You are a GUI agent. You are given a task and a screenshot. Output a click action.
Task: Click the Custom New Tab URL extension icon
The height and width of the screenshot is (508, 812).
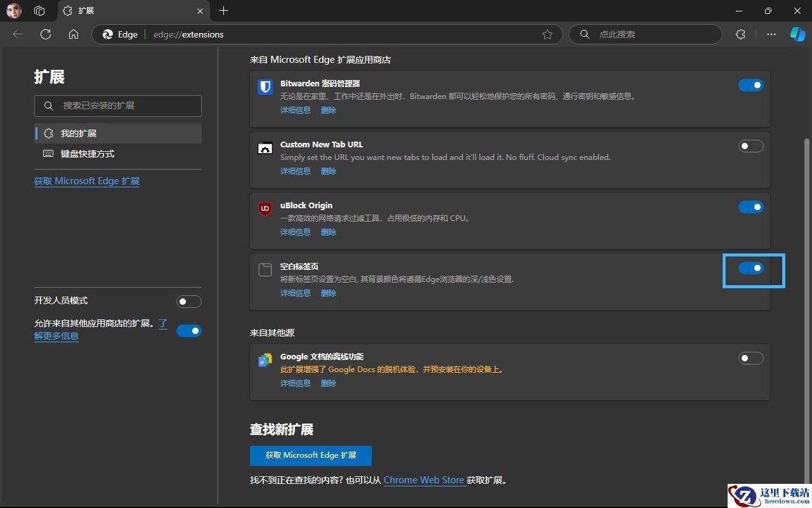pos(265,148)
